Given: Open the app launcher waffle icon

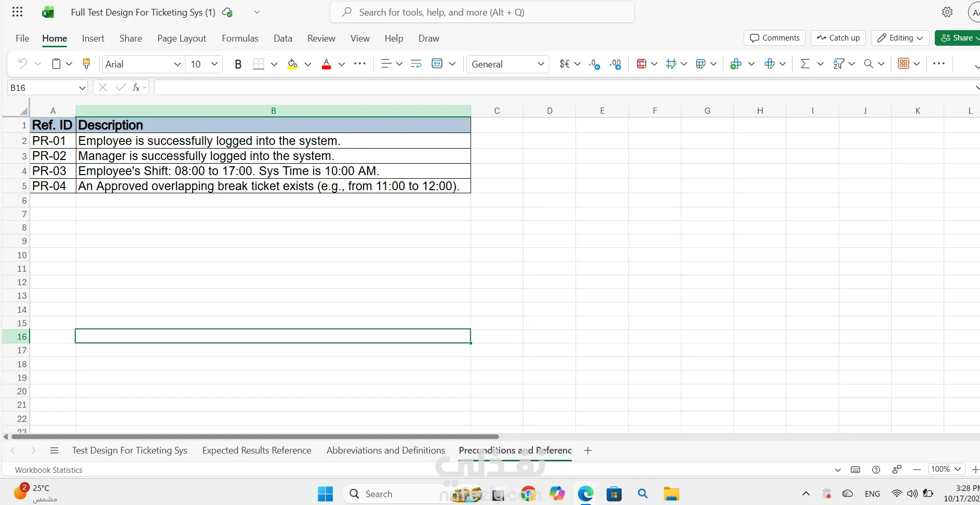Looking at the screenshot, I should tap(17, 12).
